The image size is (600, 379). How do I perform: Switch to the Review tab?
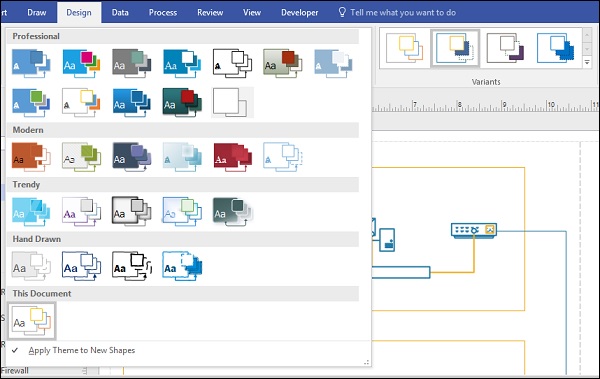coord(210,12)
